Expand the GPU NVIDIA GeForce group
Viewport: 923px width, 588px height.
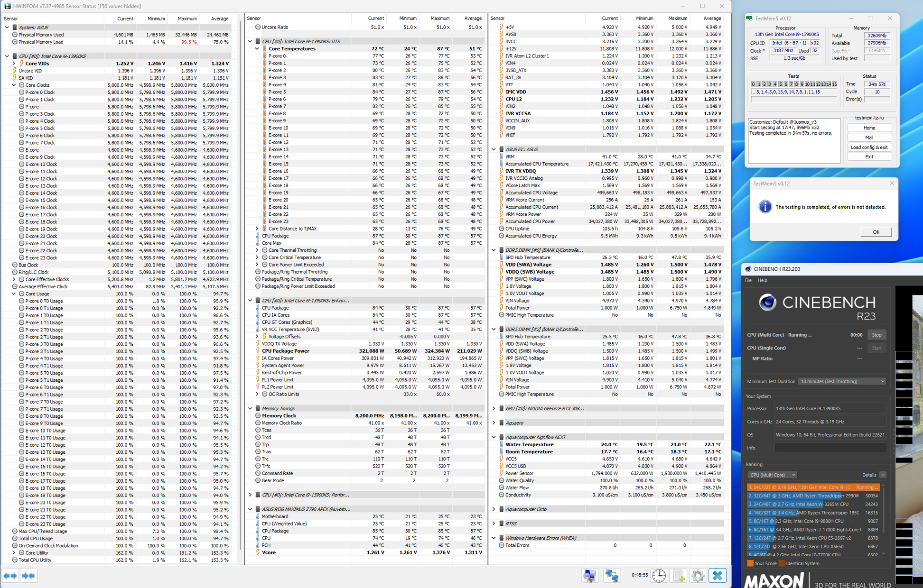tap(494, 409)
